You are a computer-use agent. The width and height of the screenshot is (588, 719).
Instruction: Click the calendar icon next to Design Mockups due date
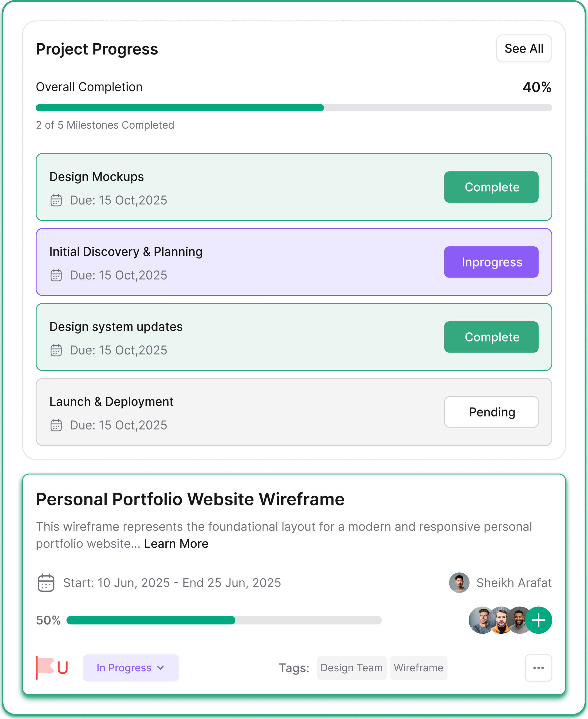(56, 201)
